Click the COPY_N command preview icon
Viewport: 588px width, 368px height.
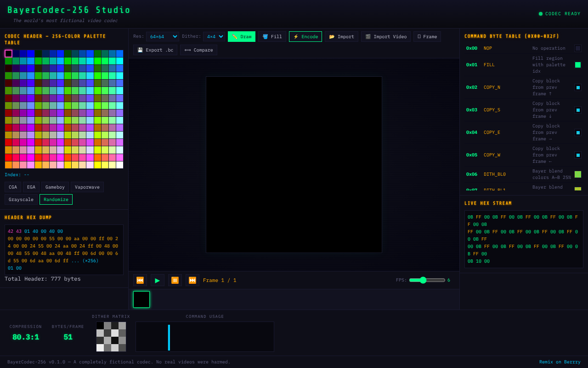[578, 87]
